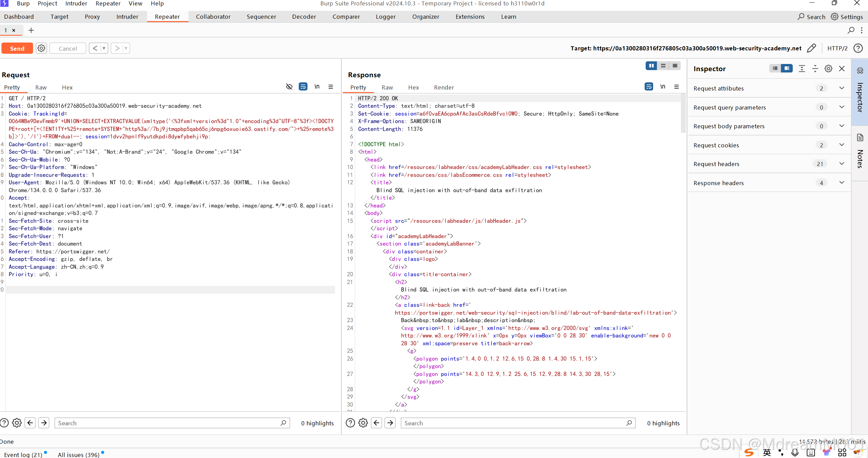Select the top/bottom split layout icon
This screenshot has width=868, height=458.
coord(663,66)
